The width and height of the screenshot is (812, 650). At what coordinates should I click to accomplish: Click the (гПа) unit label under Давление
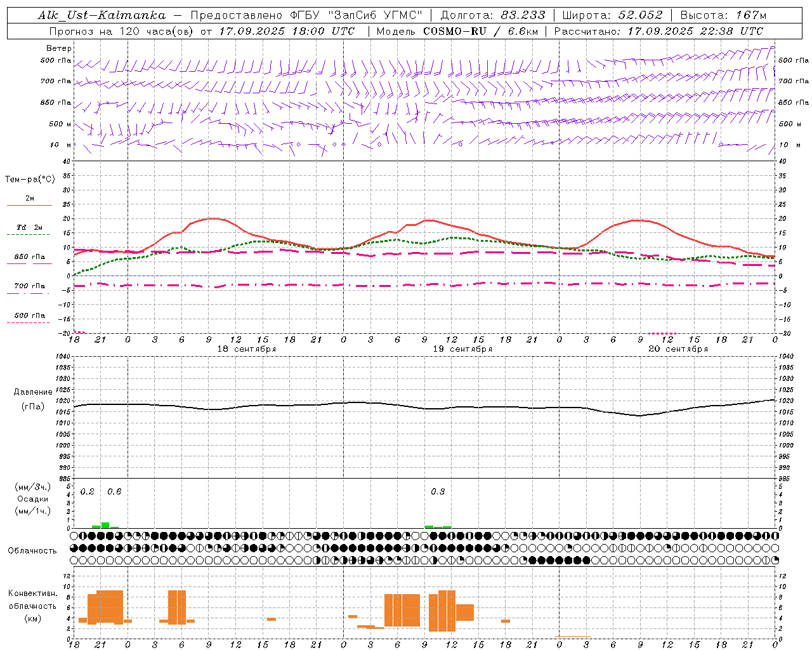33,407
